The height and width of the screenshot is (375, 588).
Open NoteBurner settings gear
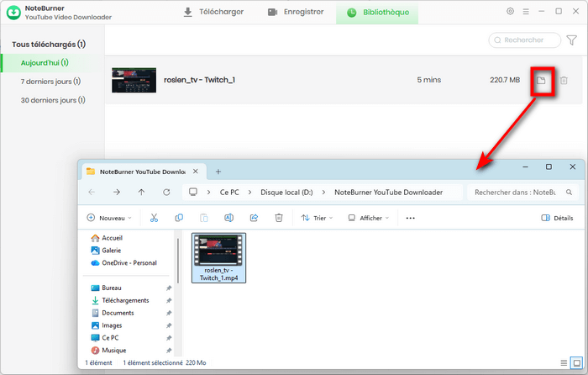tap(511, 12)
